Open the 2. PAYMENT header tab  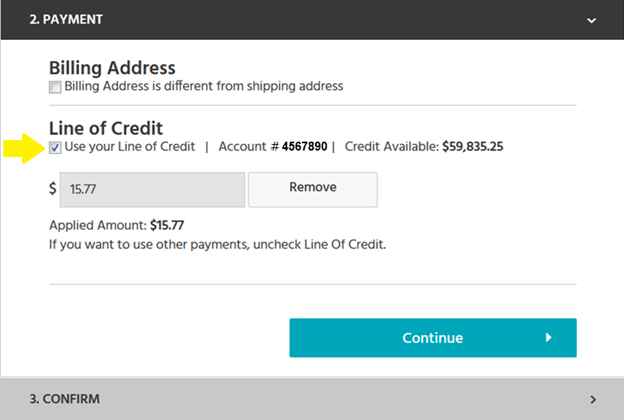pyautogui.click(x=312, y=20)
